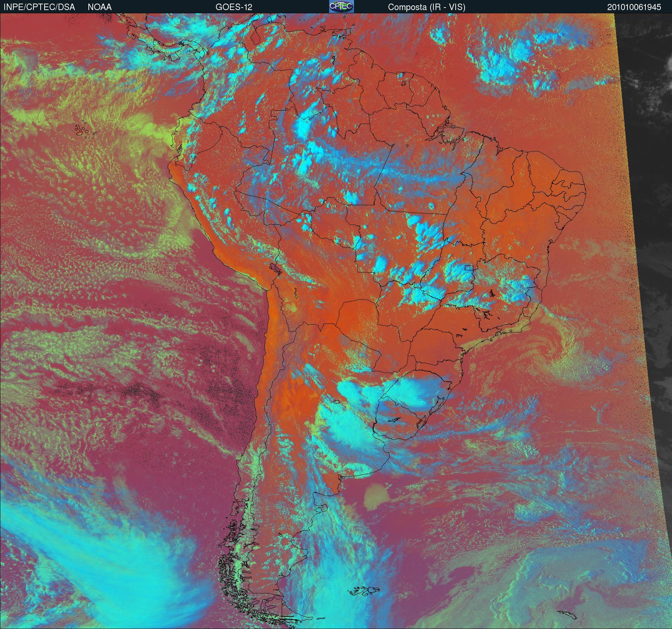Select the NOAA label in the header
This screenshot has width=672, height=629.
click(100, 7)
